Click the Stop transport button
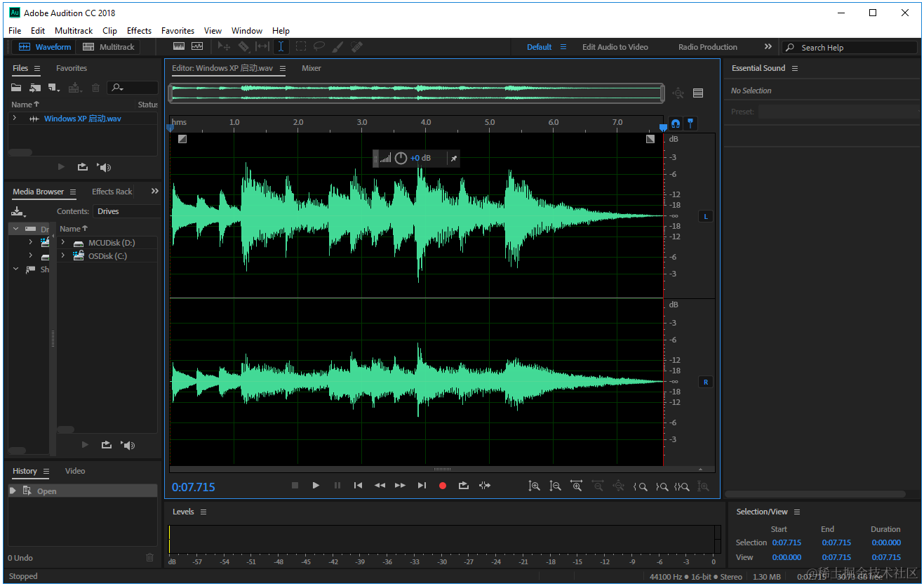Image resolution: width=924 pixels, height=586 pixels. 295,485
